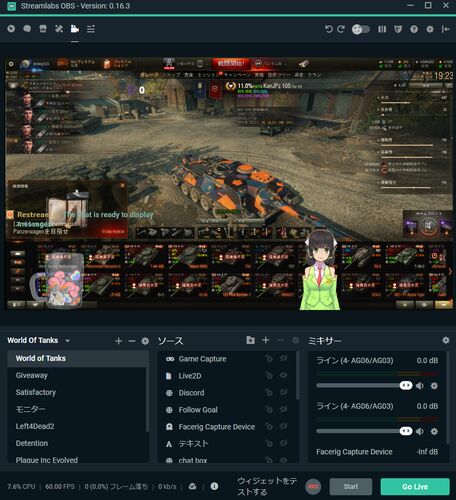Toggle visibility of Game Capture source
This screenshot has width=456, height=500.
[283, 359]
